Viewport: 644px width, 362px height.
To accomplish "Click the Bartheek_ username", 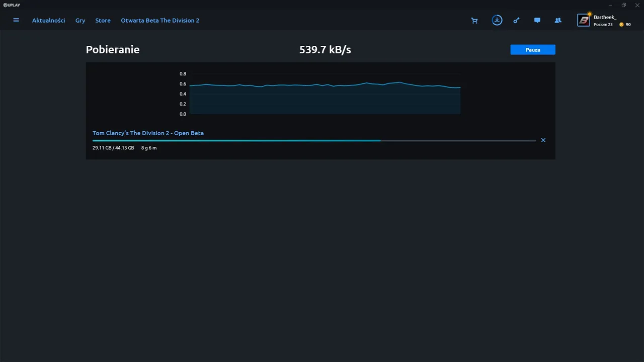I will tap(605, 17).
